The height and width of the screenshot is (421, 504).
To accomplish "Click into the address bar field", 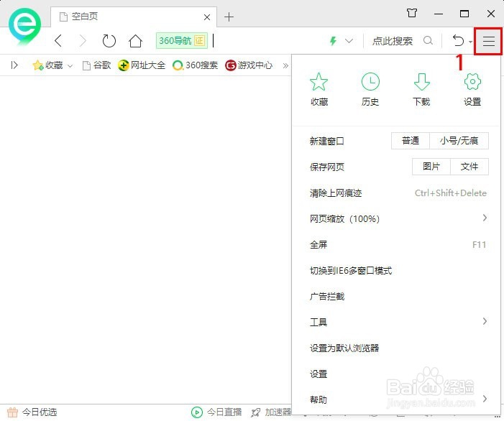I will [267, 41].
